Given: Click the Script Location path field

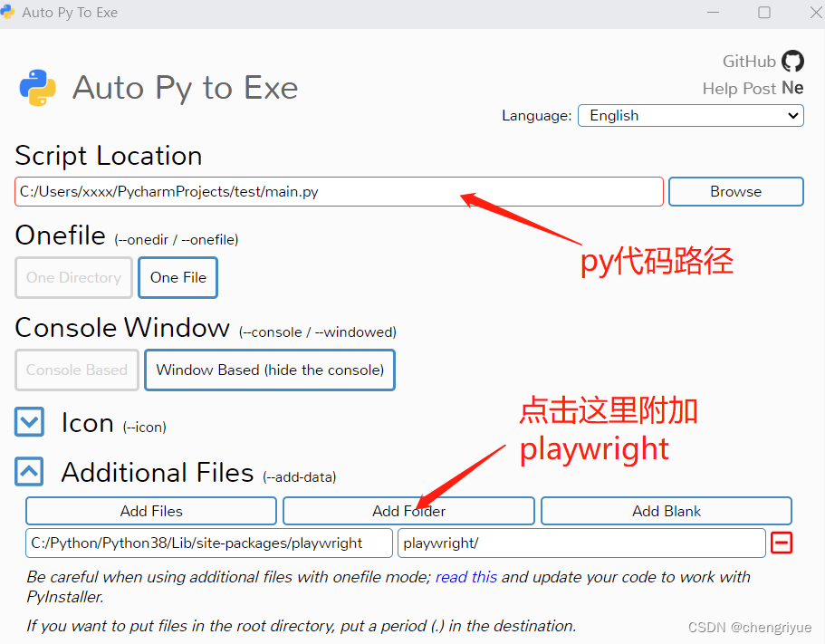Looking at the screenshot, I should coord(339,191).
